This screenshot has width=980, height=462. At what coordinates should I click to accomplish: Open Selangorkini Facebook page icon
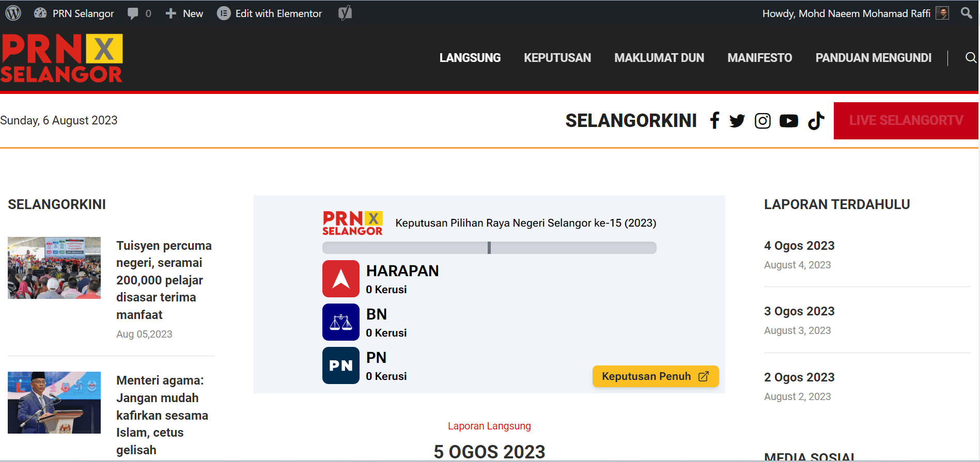click(714, 120)
